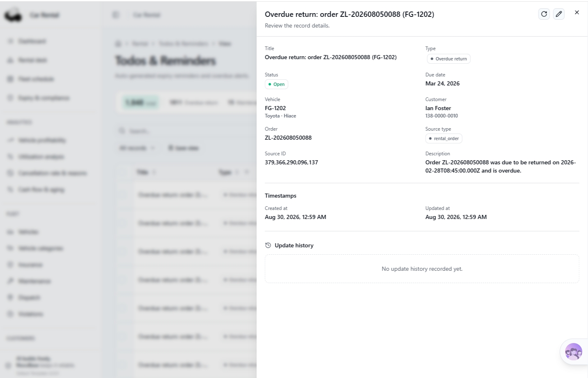Click the rental_order source type badge
Image resolution: width=588 pixels, height=378 pixels.
tap(444, 138)
